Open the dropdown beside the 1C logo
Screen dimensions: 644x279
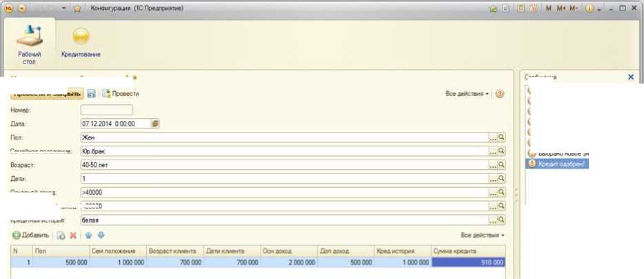click(x=21, y=9)
